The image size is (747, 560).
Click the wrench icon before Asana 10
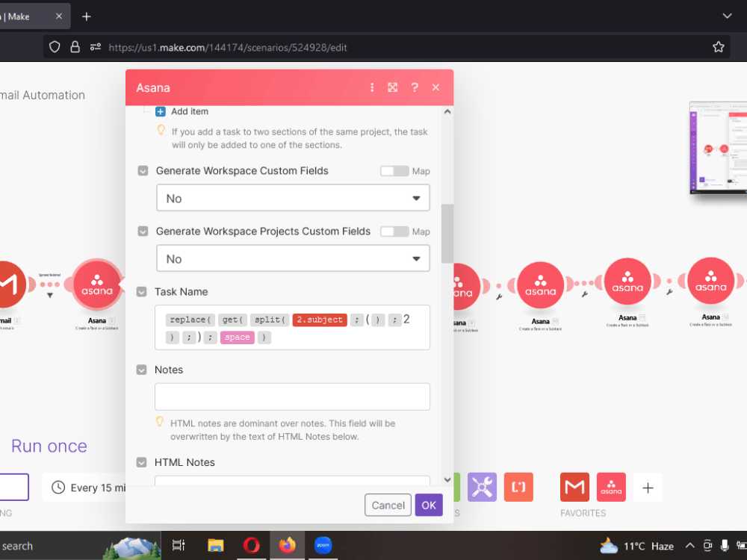pyautogui.click(x=499, y=297)
